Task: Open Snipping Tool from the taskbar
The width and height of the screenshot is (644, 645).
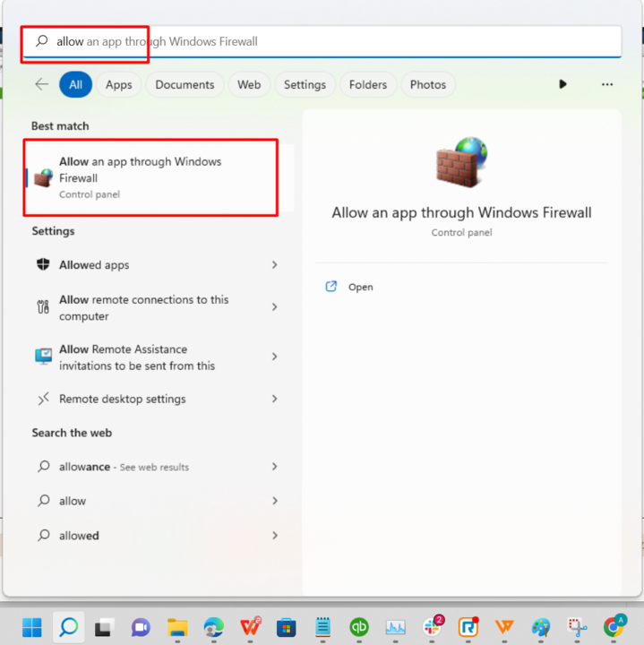Action: point(578,627)
